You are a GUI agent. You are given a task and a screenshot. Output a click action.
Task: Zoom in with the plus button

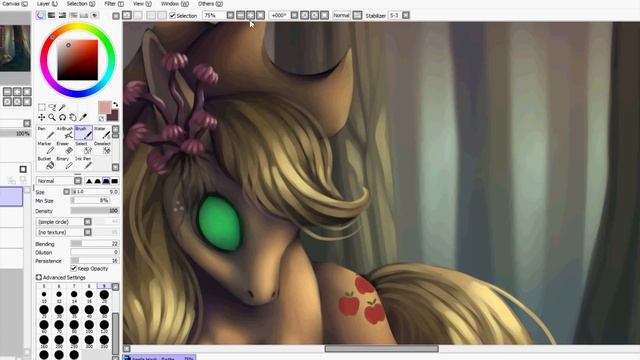[x=250, y=15]
